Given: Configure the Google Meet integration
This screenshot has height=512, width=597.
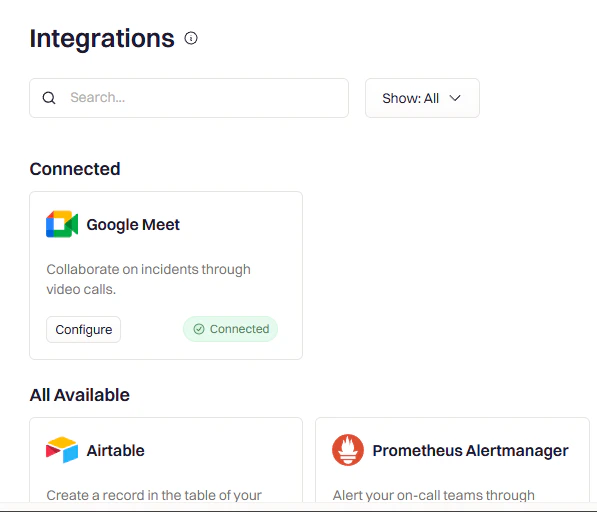Looking at the screenshot, I should pyautogui.click(x=83, y=329).
